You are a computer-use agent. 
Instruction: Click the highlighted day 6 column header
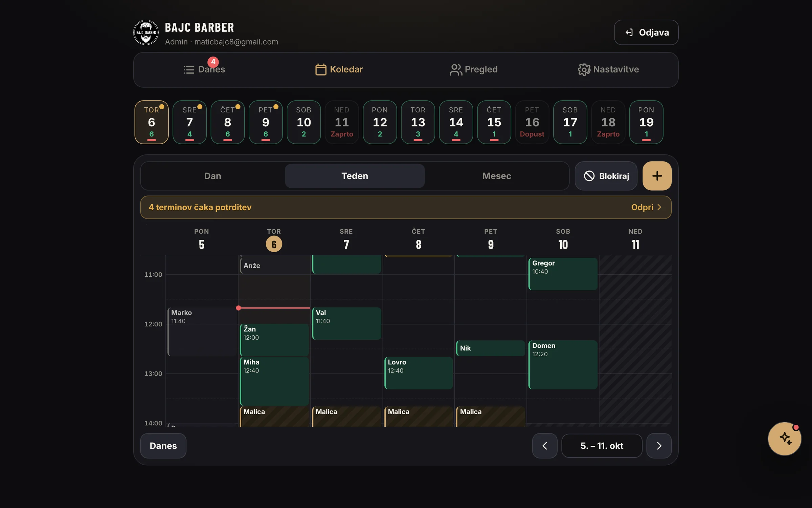click(274, 244)
